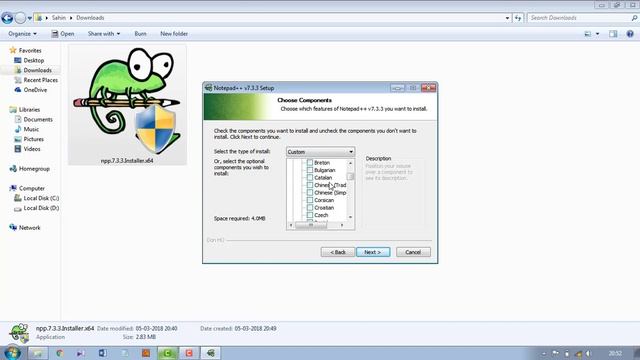The width and height of the screenshot is (640, 360).
Task: Check the Chinese (Traditional) language checkbox
Action: (x=310, y=185)
